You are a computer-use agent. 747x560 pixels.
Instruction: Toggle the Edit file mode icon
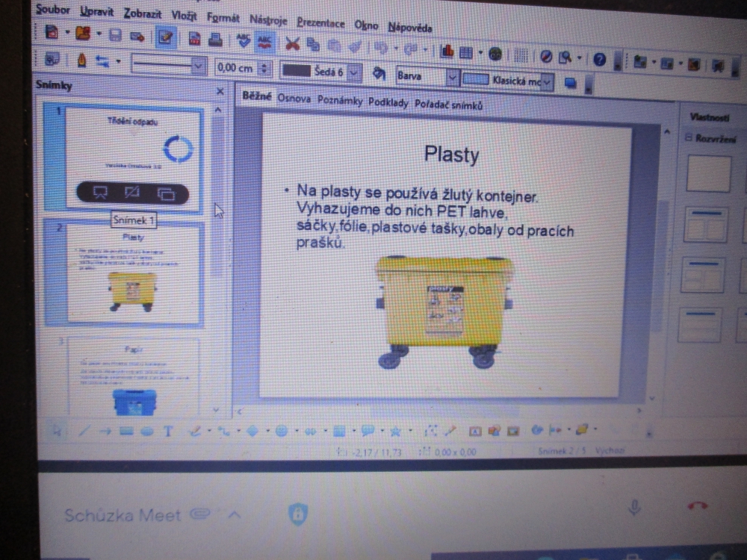(166, 37)
